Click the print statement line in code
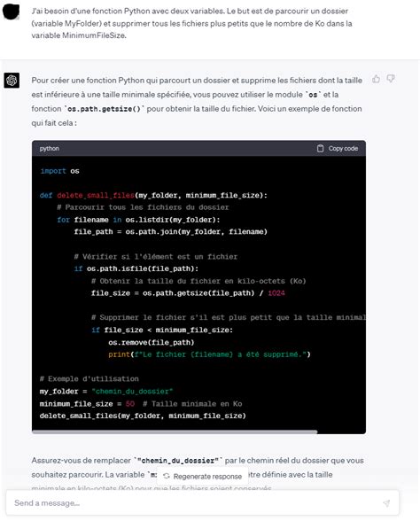The height and width of the screenshot is (521, 420). tap(209, 354)
